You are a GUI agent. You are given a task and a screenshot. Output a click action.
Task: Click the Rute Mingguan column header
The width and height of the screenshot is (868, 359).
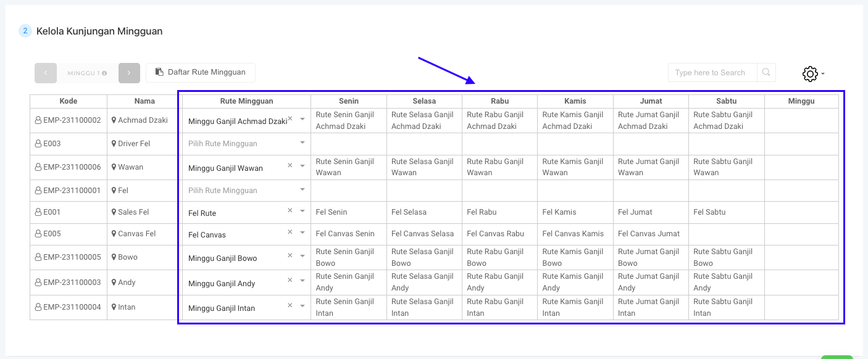click(246, 101)
